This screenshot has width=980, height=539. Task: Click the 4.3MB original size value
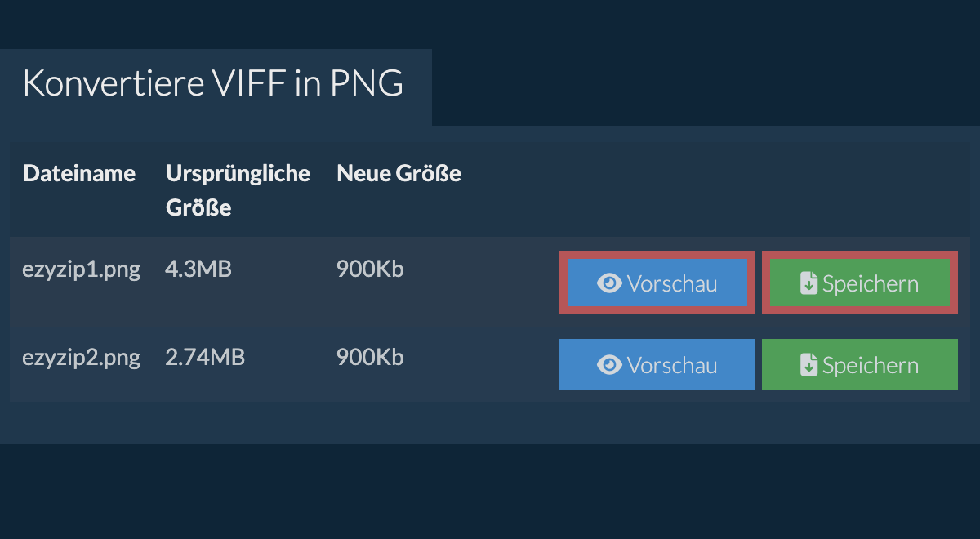198,269
